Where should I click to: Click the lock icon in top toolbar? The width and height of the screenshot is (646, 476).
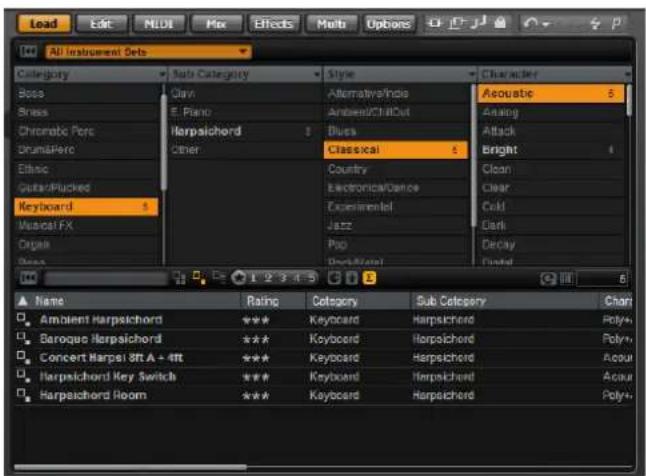(x=500, y=23)
